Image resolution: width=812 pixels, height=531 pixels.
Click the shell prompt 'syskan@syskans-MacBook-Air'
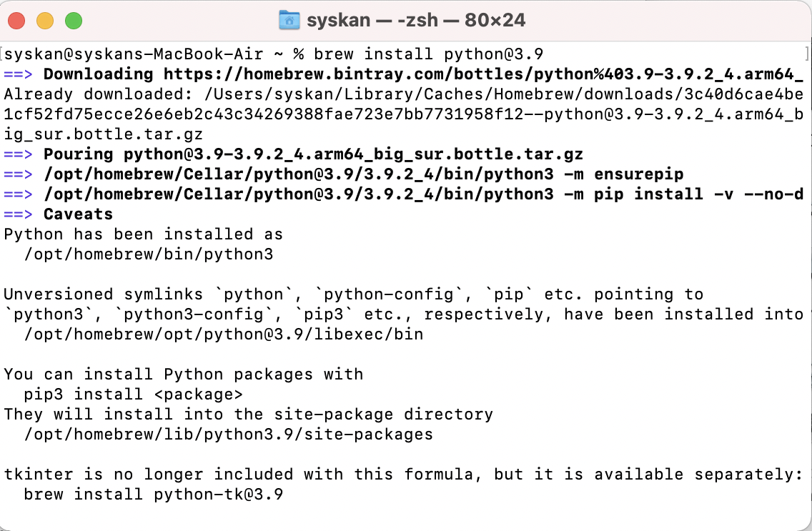[133, 54]
